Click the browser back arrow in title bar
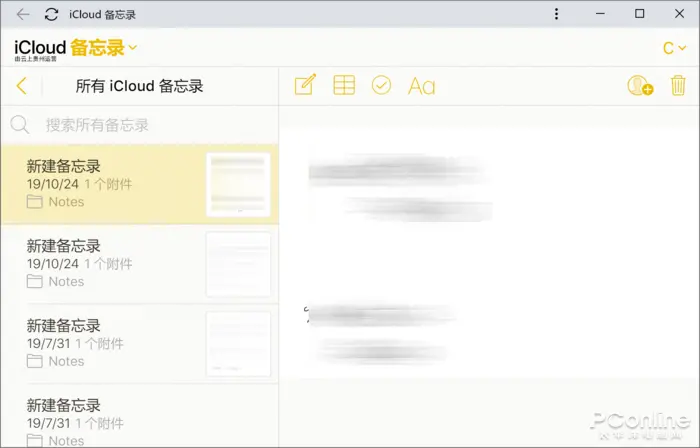 [x=23, y=14]
